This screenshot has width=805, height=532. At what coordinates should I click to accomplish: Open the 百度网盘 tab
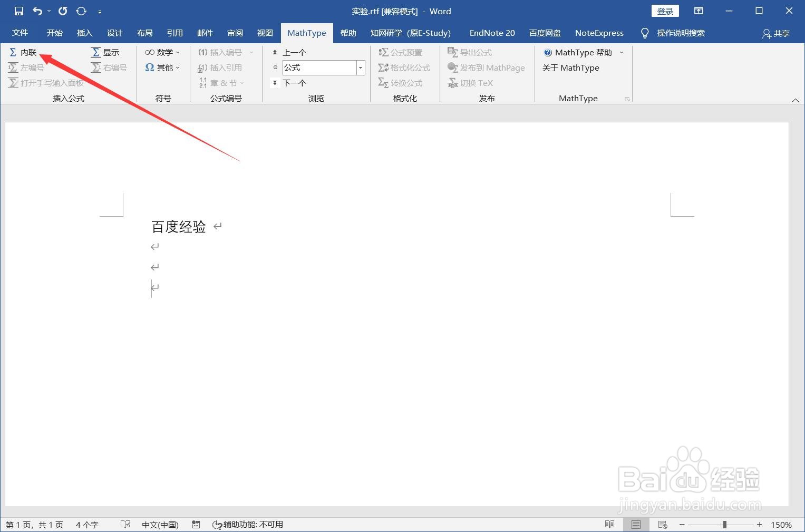pyautogui.click(x=545, y=33)
